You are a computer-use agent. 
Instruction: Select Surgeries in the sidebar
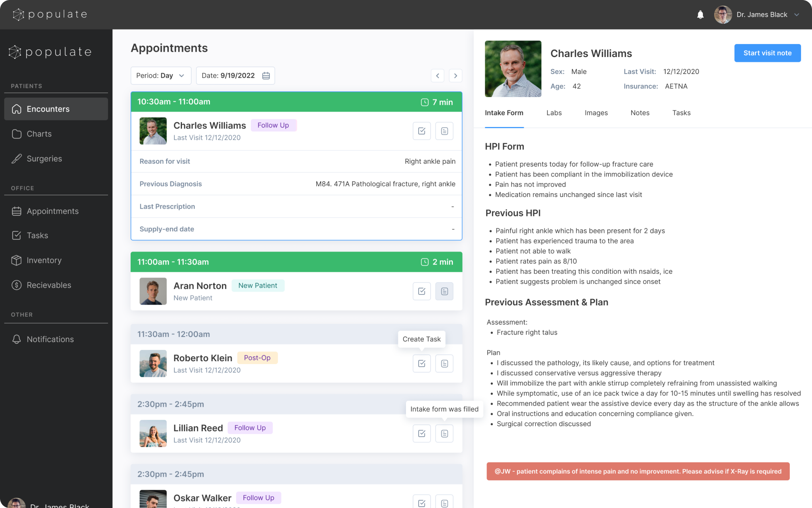click(44, 159)
